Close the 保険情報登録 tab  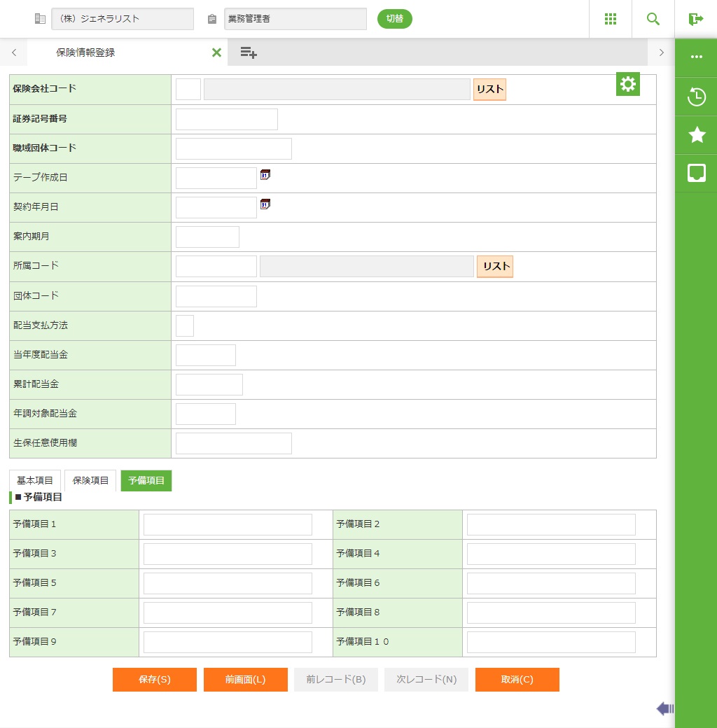coord(216,52)
